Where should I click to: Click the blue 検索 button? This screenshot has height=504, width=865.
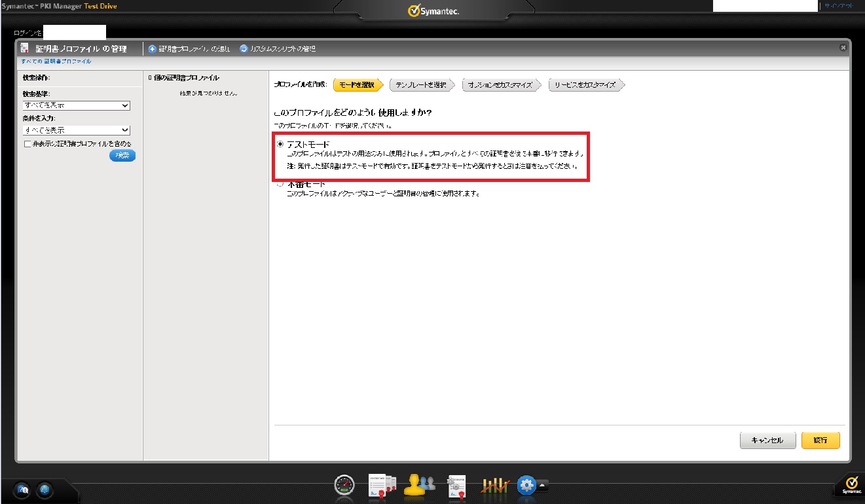click(x=122, y=155)
